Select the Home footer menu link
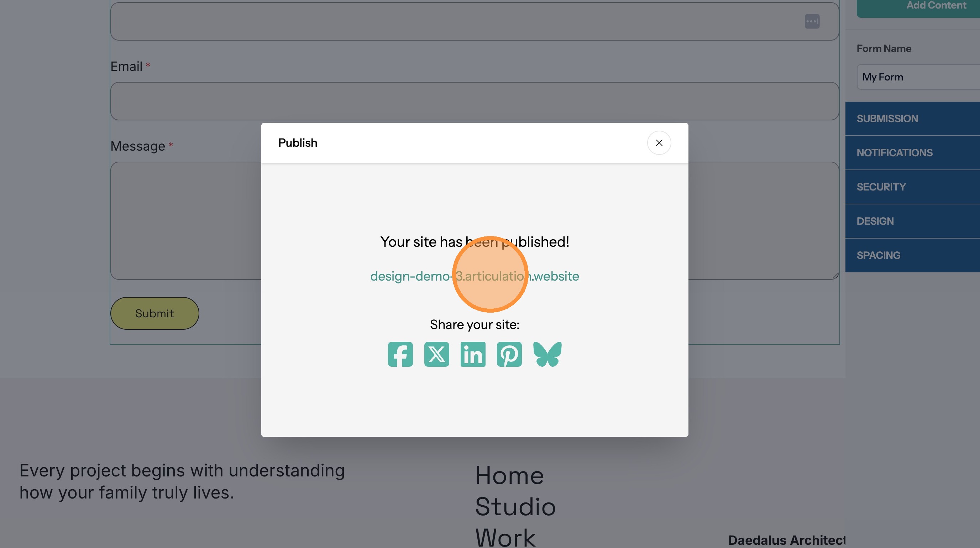The image size is (980, 548). 509,476
